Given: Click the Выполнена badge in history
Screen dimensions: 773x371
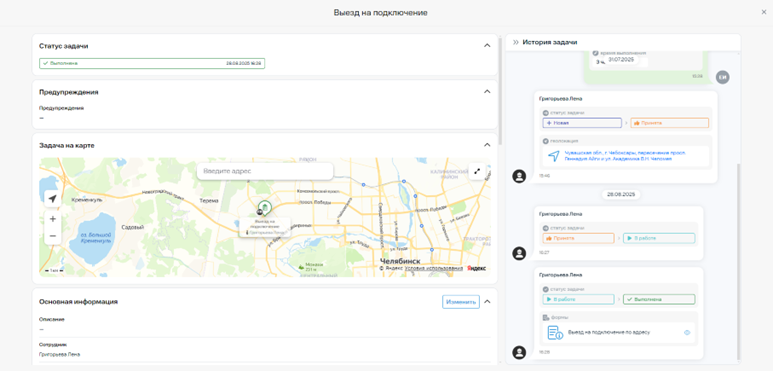Looking at the screenshot, I should tap(659, 299).
